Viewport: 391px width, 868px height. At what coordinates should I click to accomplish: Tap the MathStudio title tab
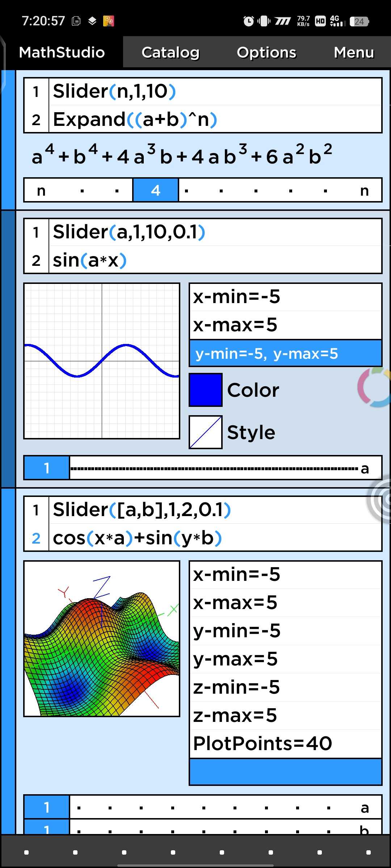pos(62,52)
